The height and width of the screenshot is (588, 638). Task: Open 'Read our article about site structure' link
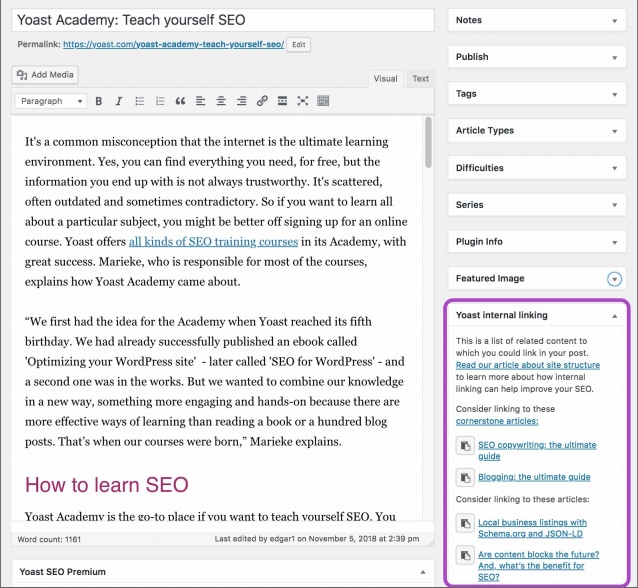coord(528,365)
